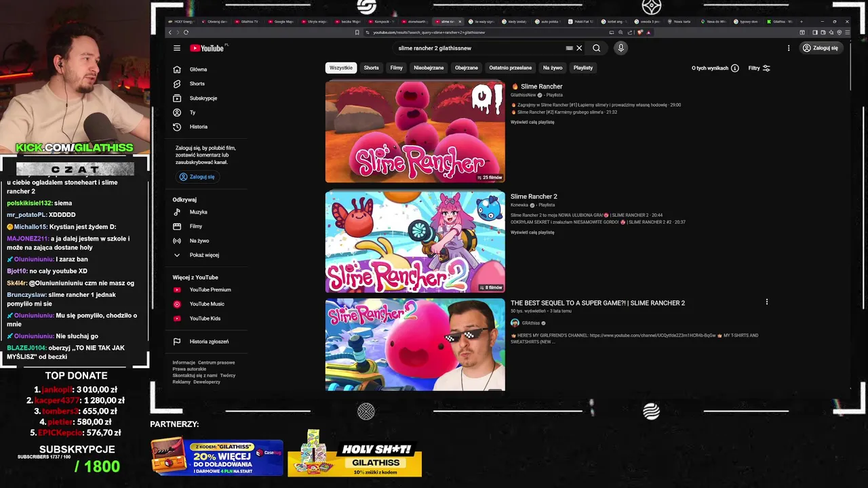
Task: Open the on-screen keyboard icon in search
Action: [x=569, y=48]
